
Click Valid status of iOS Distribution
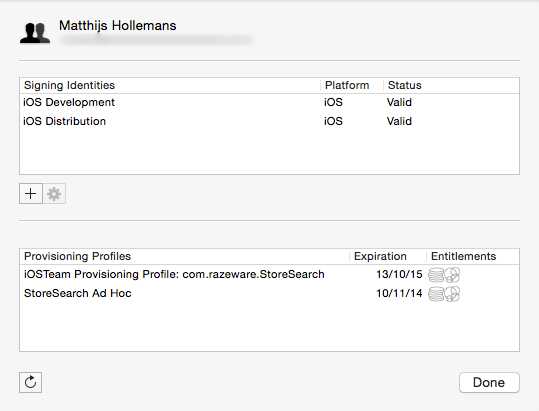[x=399, y=121]
